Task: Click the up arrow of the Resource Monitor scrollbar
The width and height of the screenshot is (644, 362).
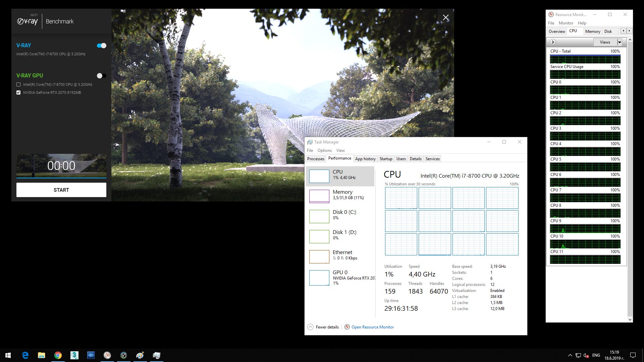Action: tap(630, 40)
